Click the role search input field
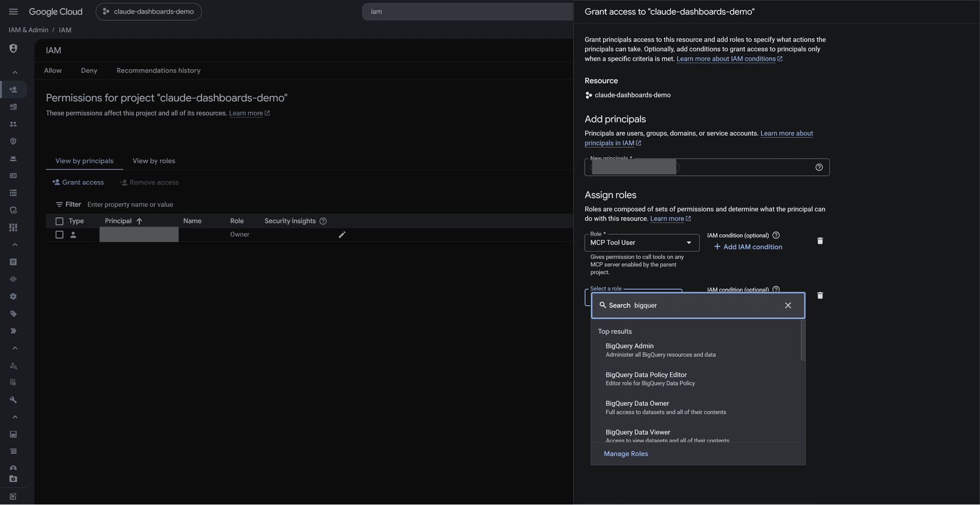980x505 pixels. click(x=698, y=306)
